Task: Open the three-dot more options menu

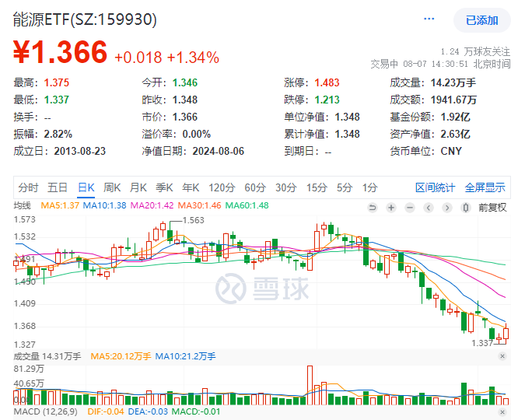Action: click(x=429, y=19)
